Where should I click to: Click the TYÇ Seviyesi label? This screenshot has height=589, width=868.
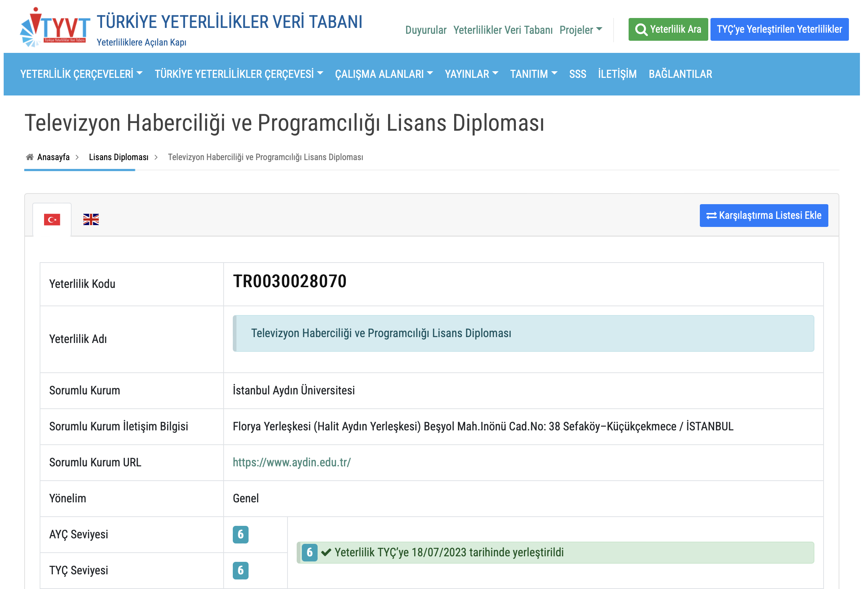(79, 571)
